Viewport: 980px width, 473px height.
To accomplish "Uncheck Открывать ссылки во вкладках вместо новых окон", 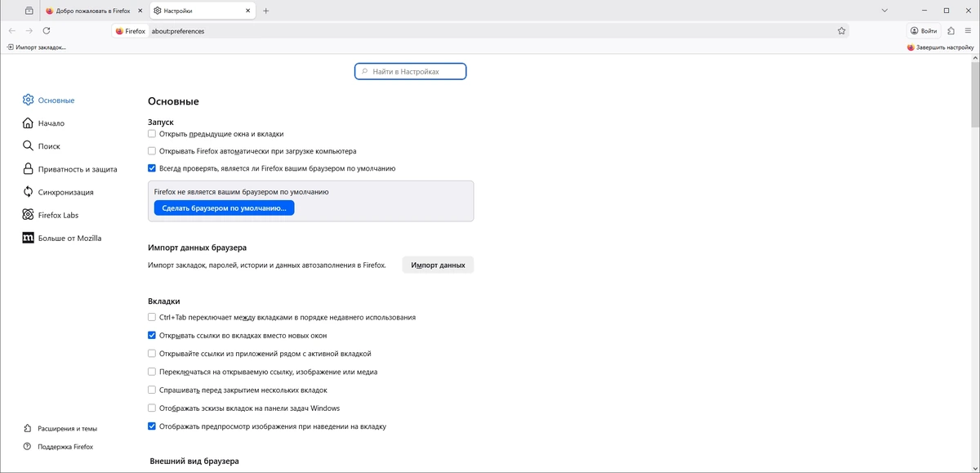I will [x=152, y=335].
